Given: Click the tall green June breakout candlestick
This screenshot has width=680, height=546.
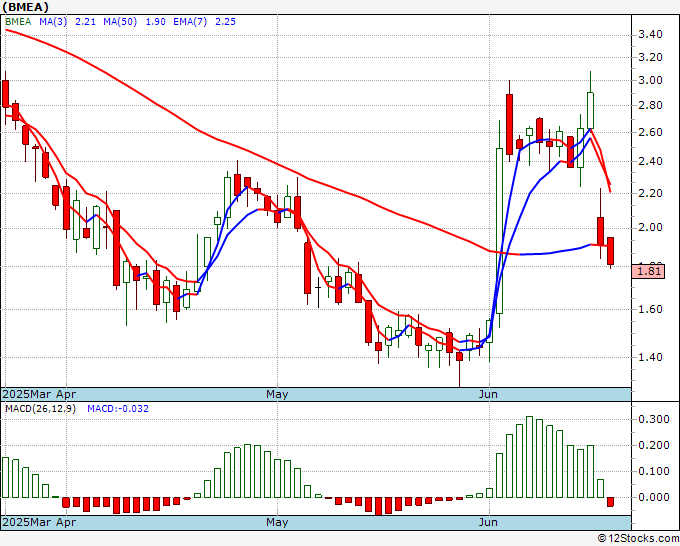Looking at the screenshot, I should pos(500,231).
